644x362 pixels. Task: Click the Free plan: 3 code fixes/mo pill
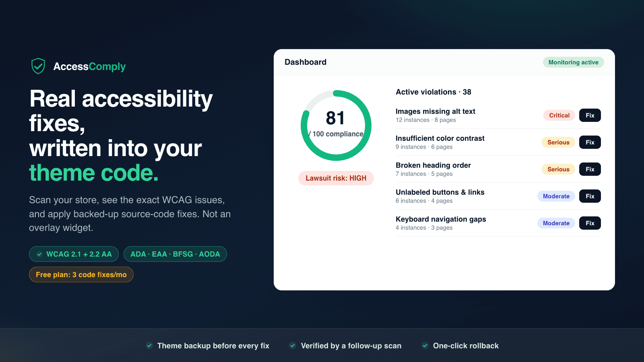(x=81, y=275)
